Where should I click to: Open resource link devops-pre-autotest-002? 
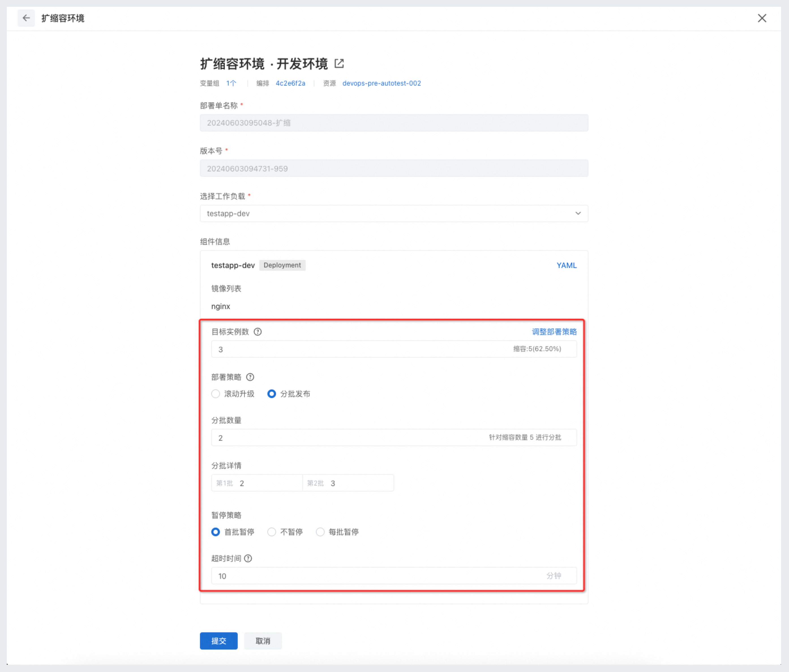coord(381,83)
